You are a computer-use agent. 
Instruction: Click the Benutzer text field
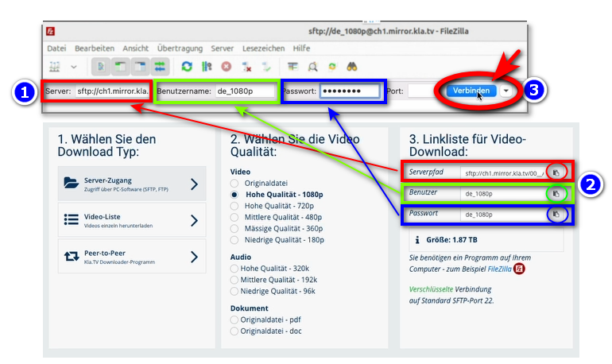tap(504, 193)
